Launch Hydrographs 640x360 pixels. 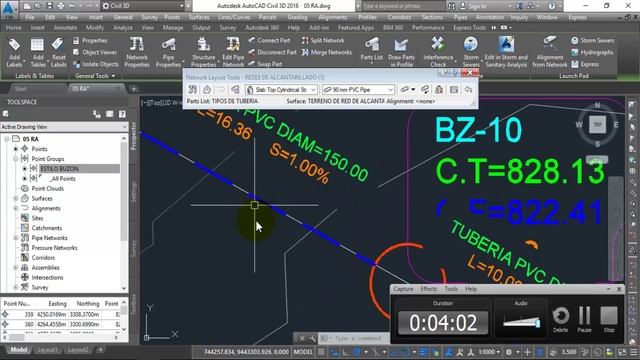tap(592, 52)
